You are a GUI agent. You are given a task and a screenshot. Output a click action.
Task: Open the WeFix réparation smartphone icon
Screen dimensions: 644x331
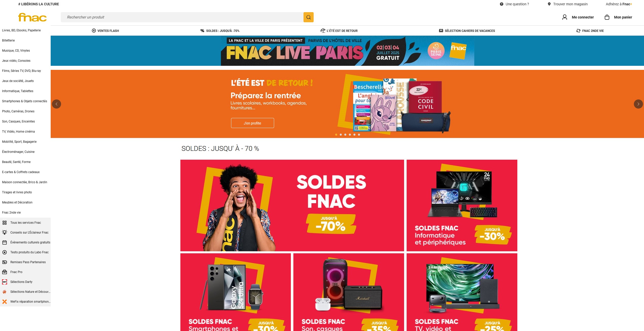[x=5, y=302]
